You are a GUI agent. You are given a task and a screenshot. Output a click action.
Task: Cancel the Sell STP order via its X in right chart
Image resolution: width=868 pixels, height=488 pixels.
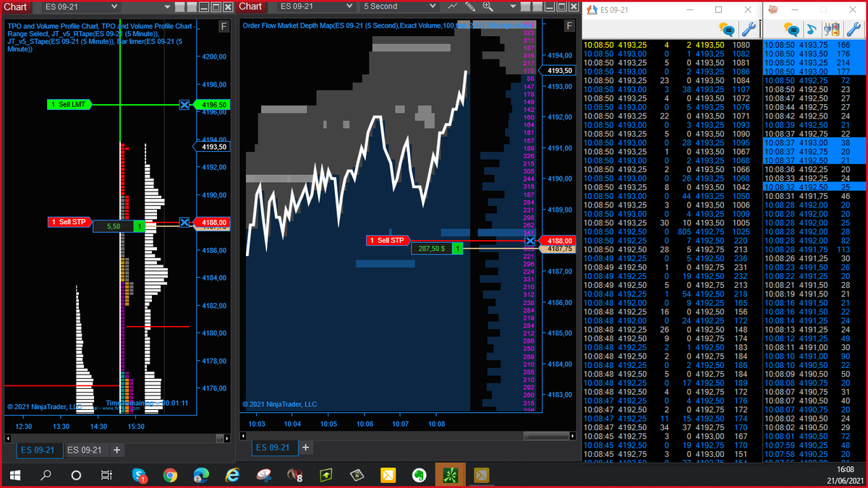pos(530,240)
